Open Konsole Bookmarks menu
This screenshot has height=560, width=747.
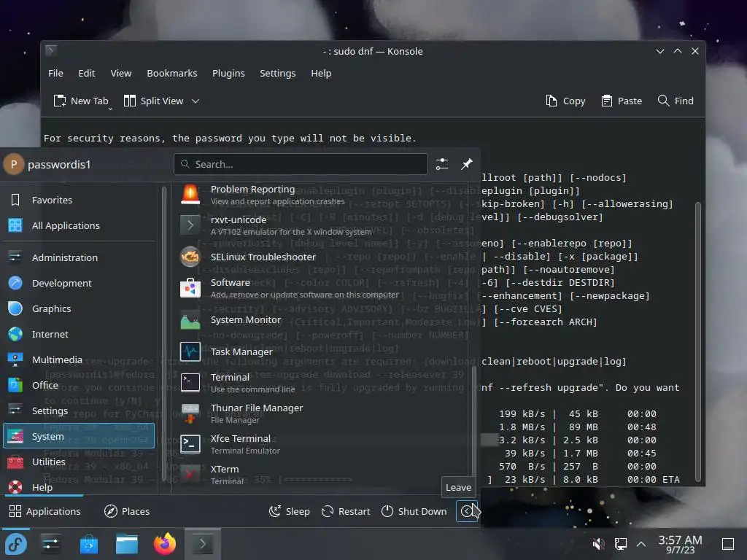pyautogui.click(x=172, y=74)
